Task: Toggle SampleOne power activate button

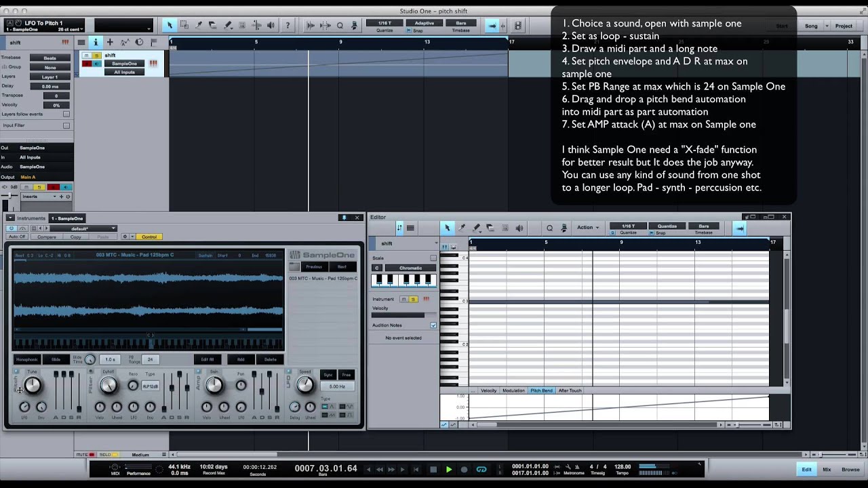Action: [11, 228]
